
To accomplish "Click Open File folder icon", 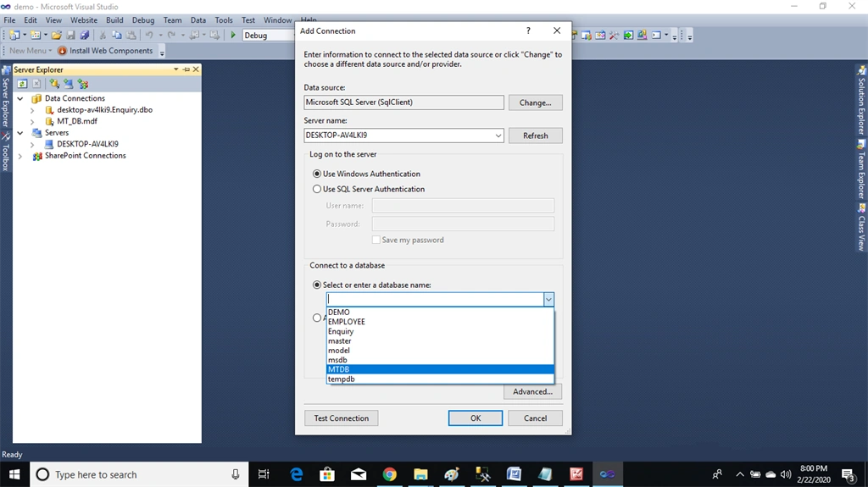I will tap(57, 35).
